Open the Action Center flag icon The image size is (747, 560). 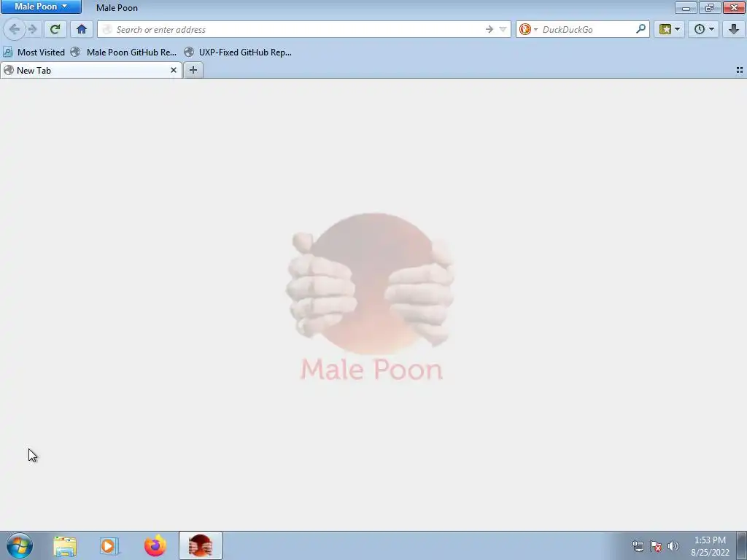tap(656, 546)
